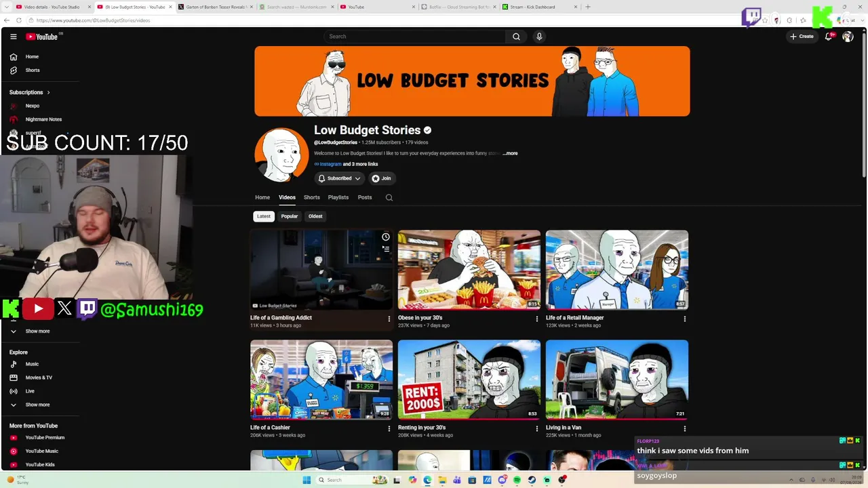Expand channel description with ...more
This screenshot has width=868, height=488.
510,154
